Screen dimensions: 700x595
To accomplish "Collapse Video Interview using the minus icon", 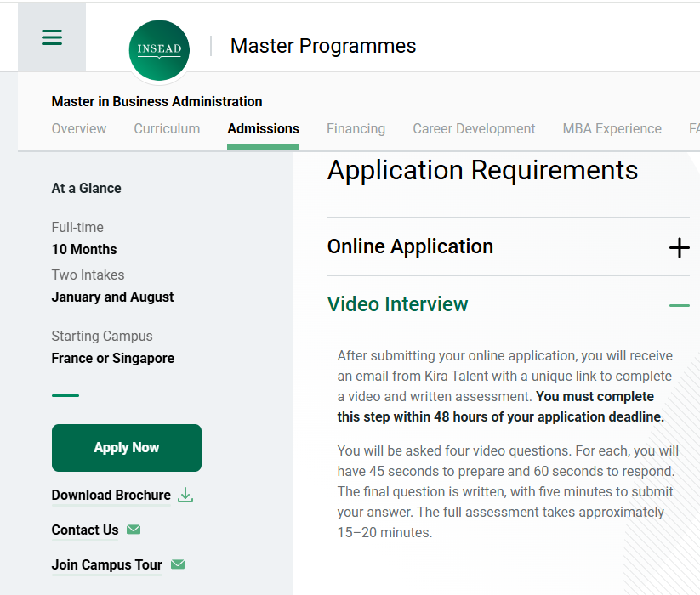I will 679,305.
